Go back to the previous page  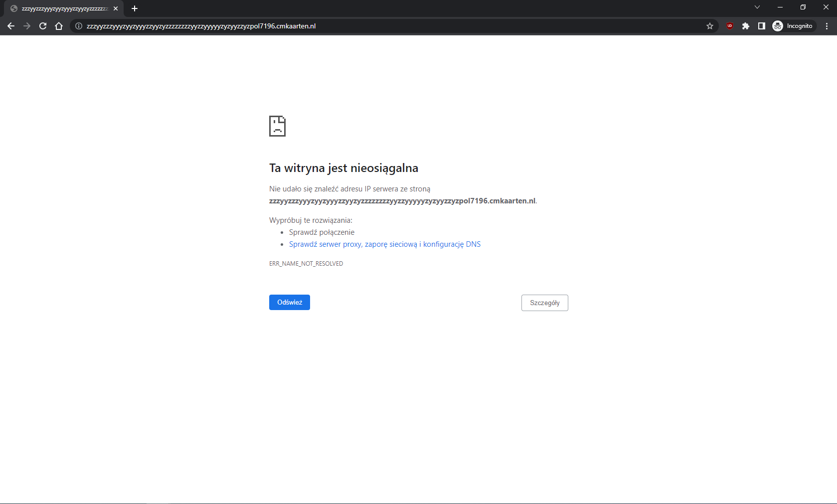tap(11, 26)
